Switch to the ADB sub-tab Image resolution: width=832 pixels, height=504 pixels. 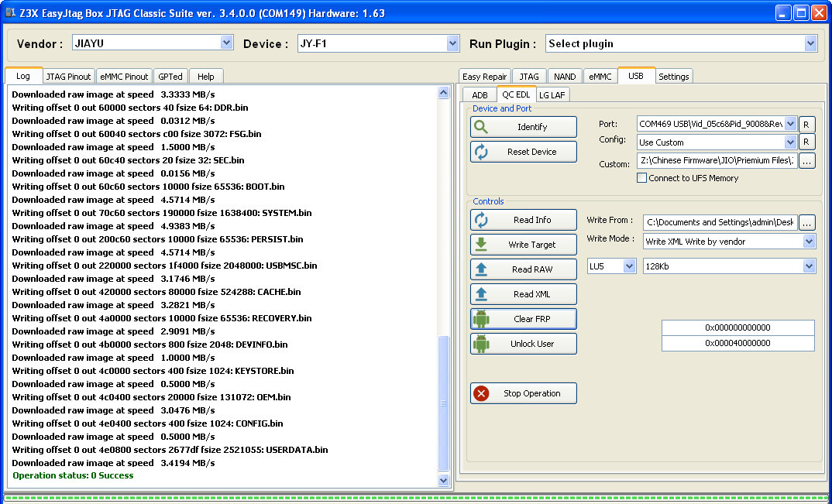480,95
